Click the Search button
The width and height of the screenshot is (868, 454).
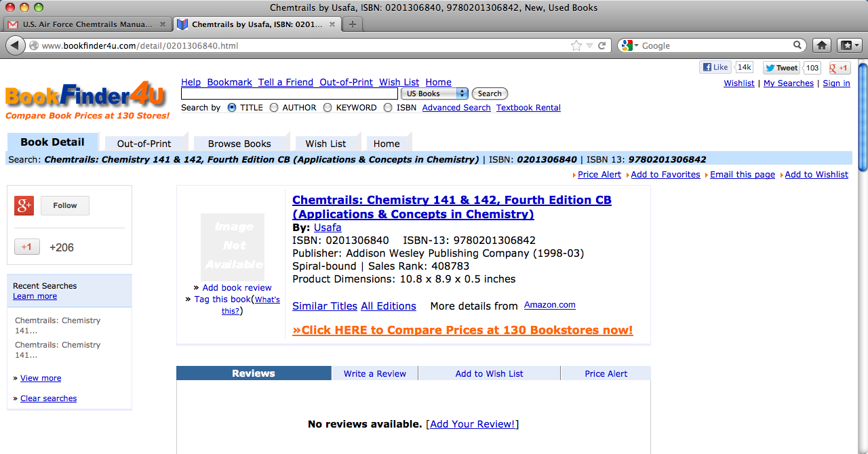490,94
